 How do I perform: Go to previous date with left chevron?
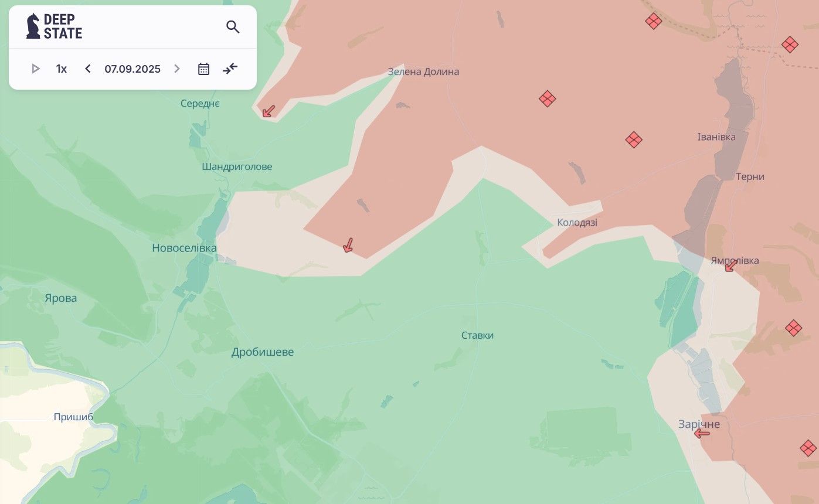tap(88, 69)
